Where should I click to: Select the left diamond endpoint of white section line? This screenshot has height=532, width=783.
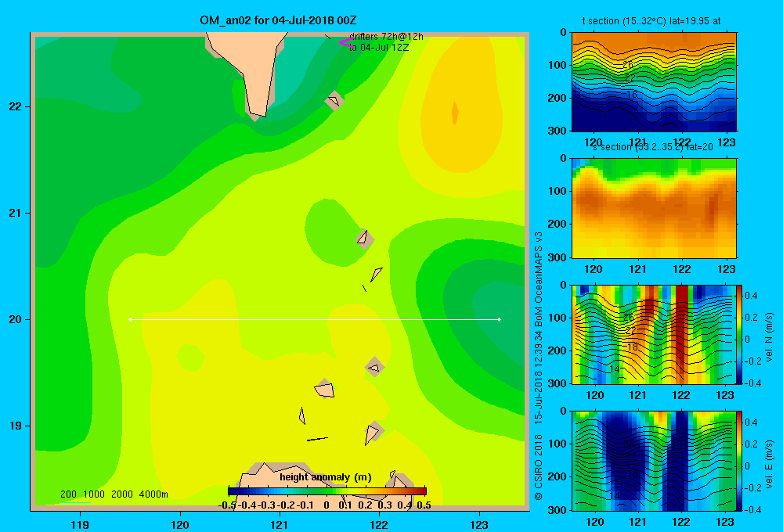click(x=130, y=319)
